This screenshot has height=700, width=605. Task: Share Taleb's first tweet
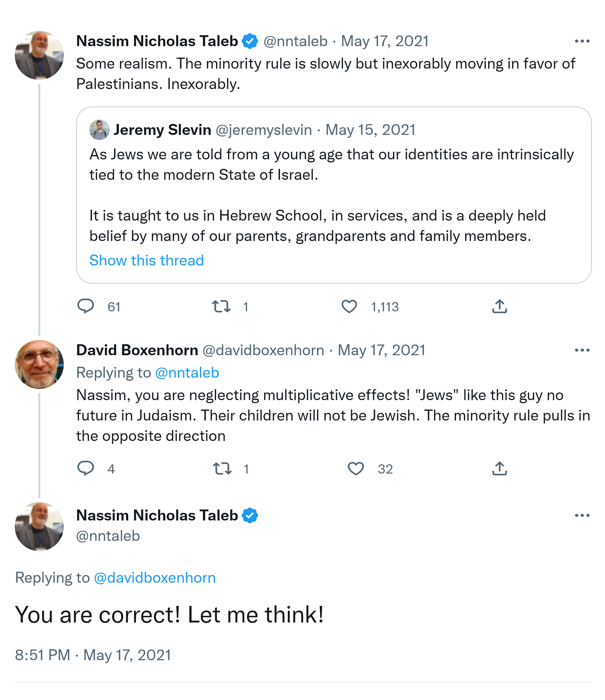(499, 307)
